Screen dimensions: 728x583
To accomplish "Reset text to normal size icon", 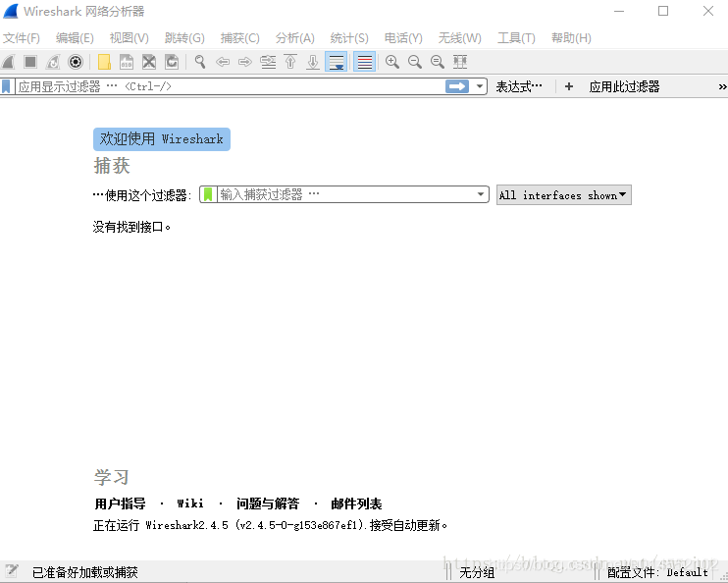I will 438,62.
